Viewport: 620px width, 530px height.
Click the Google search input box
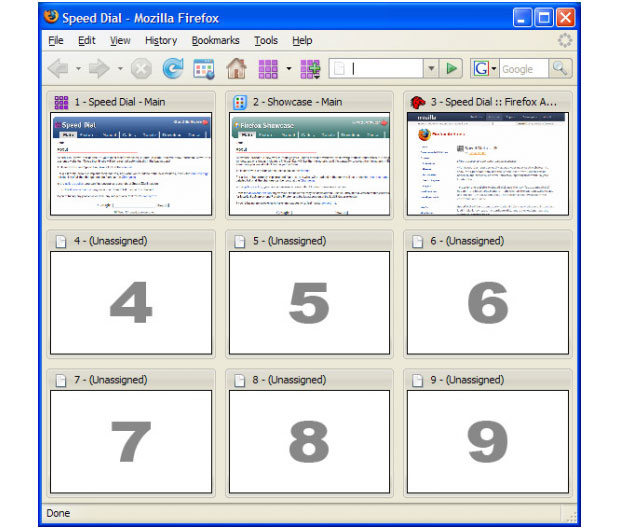(x=524, y=69)
